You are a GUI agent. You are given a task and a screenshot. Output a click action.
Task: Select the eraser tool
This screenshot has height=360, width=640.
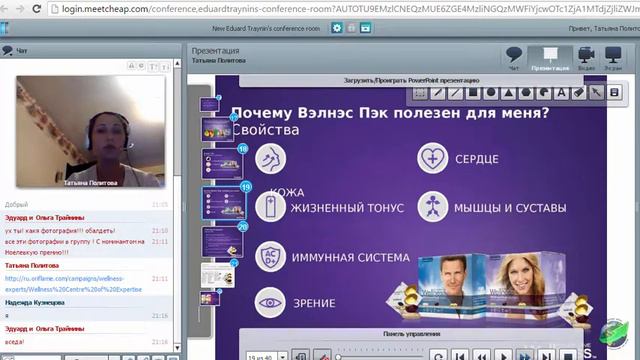click(579, 93)
